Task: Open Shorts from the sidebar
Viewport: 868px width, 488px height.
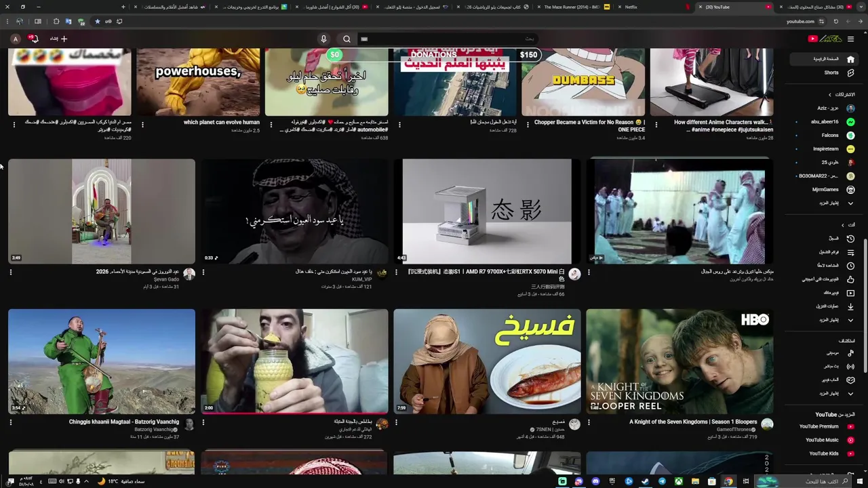Action: click(x=833, y=73)
